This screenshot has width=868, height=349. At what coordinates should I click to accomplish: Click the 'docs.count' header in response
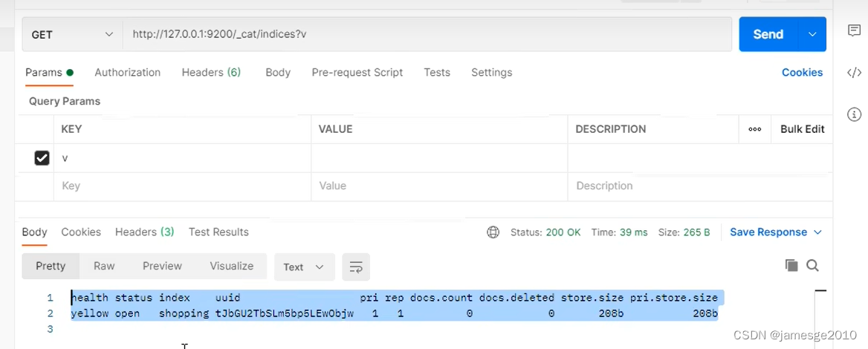click(x=441, y=298)
